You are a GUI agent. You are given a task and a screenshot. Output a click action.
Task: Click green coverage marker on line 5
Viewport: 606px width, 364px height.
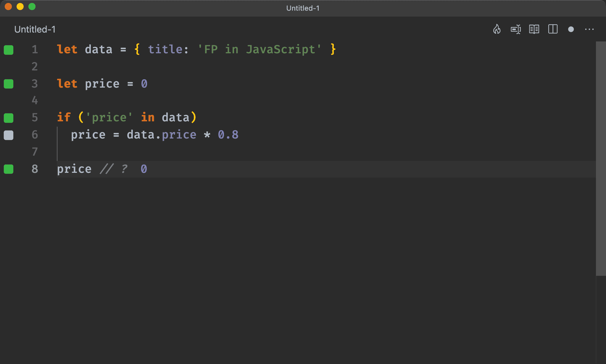click(x=9, y=118)
